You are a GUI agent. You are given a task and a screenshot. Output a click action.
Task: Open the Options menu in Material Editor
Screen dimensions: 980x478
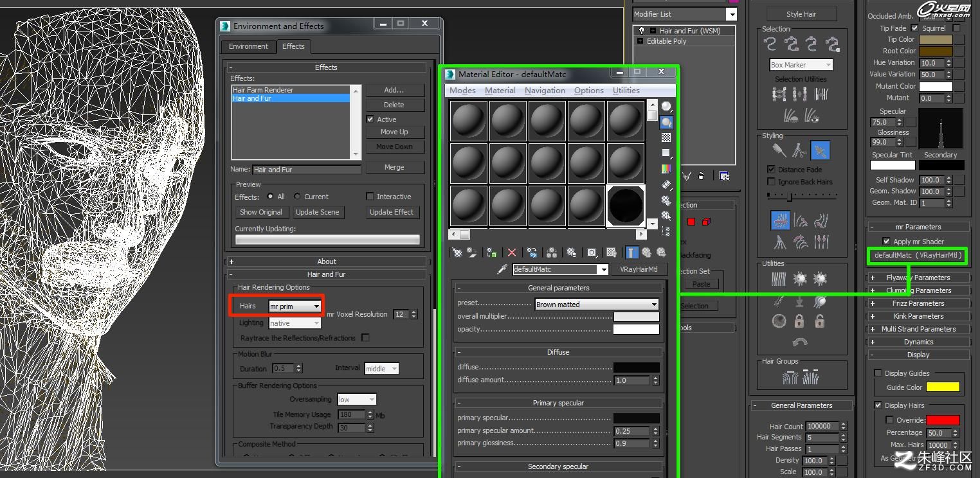coord(588,91)
